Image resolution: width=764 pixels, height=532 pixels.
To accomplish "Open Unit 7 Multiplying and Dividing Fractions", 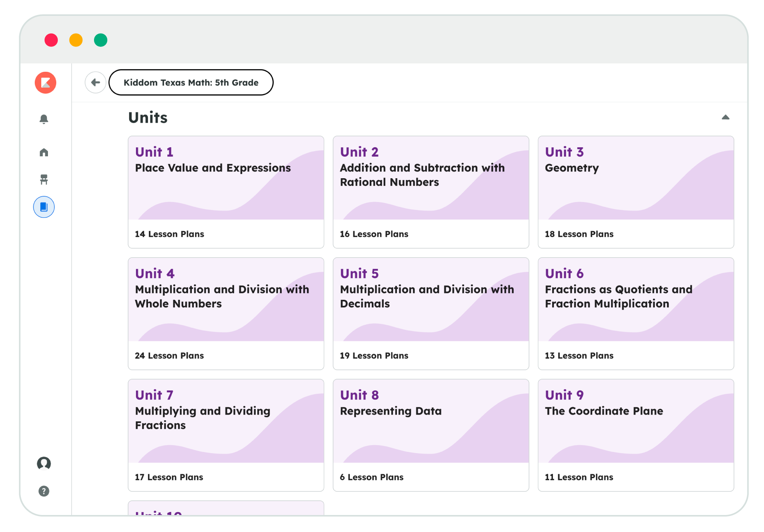I will point(226,435).
